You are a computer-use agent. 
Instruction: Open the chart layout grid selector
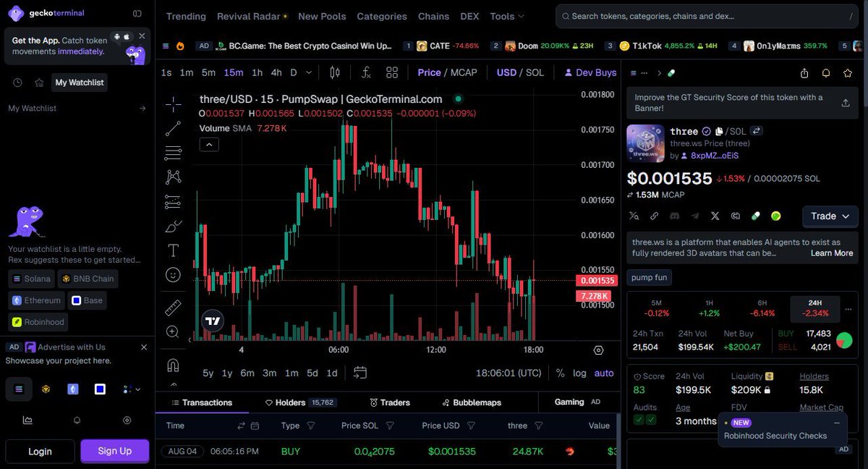[392, 72]
